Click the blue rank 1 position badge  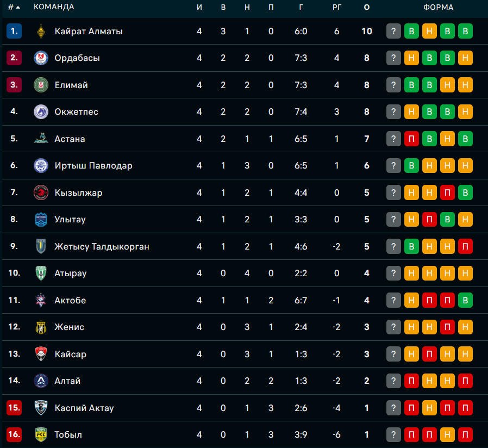click(14, 31)
